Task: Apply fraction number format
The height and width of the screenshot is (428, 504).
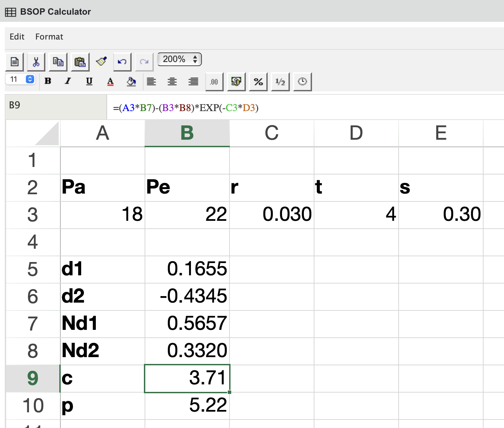Action: tap(280, 81)
